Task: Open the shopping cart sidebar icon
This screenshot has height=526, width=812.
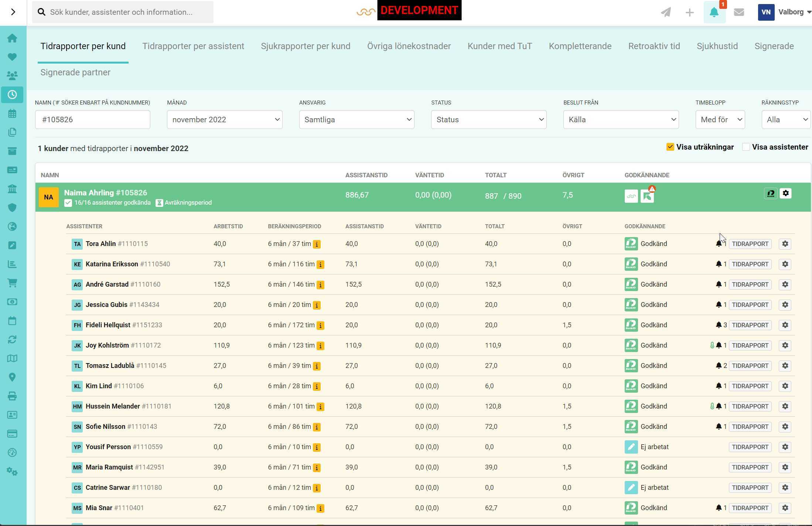Action: [12, 283]
